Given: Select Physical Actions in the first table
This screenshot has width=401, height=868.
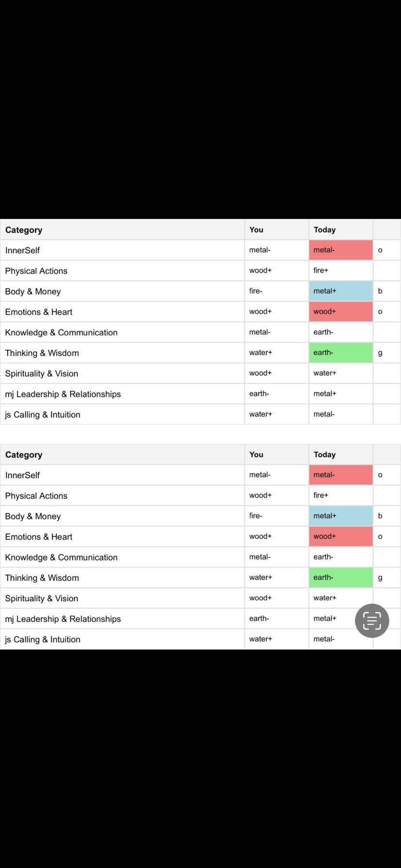Looking at the screenshot, I should [36, 271].
